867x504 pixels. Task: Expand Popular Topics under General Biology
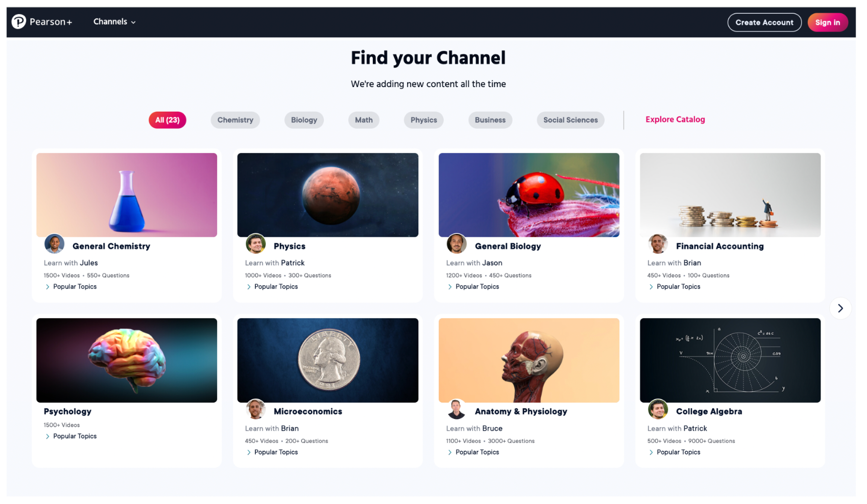click(x=473, y=287)
